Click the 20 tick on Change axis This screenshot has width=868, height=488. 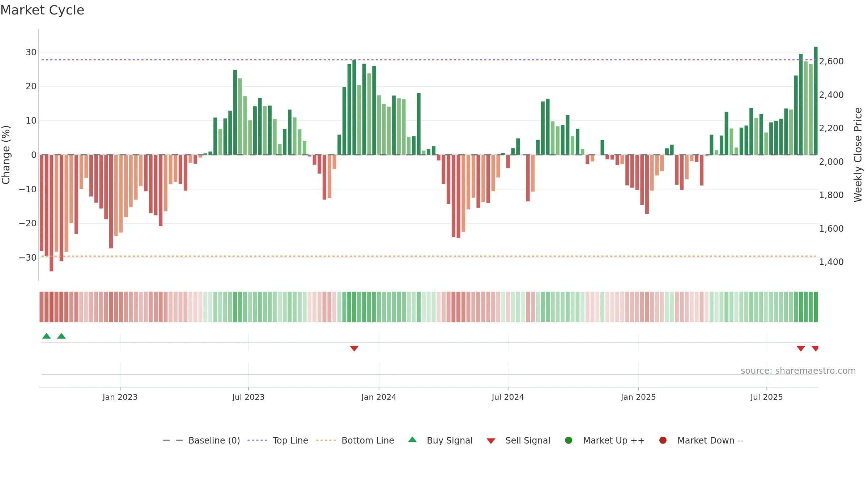tap(31, 86)
